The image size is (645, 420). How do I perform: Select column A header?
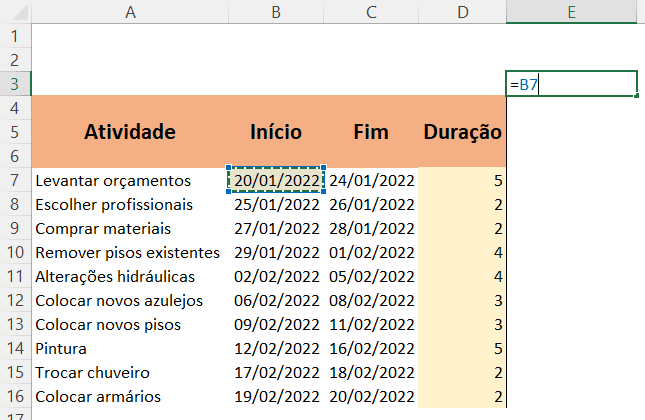[130, 12]
